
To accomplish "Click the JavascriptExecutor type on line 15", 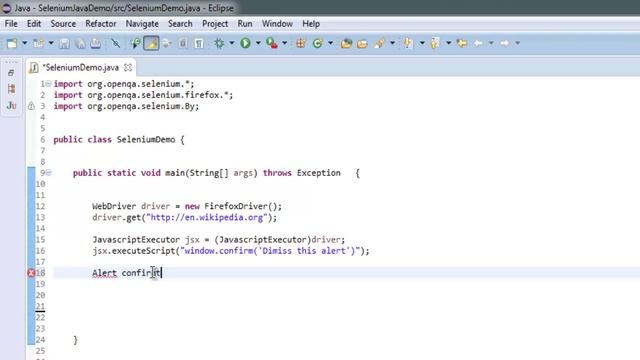I will tap(136, 240).
